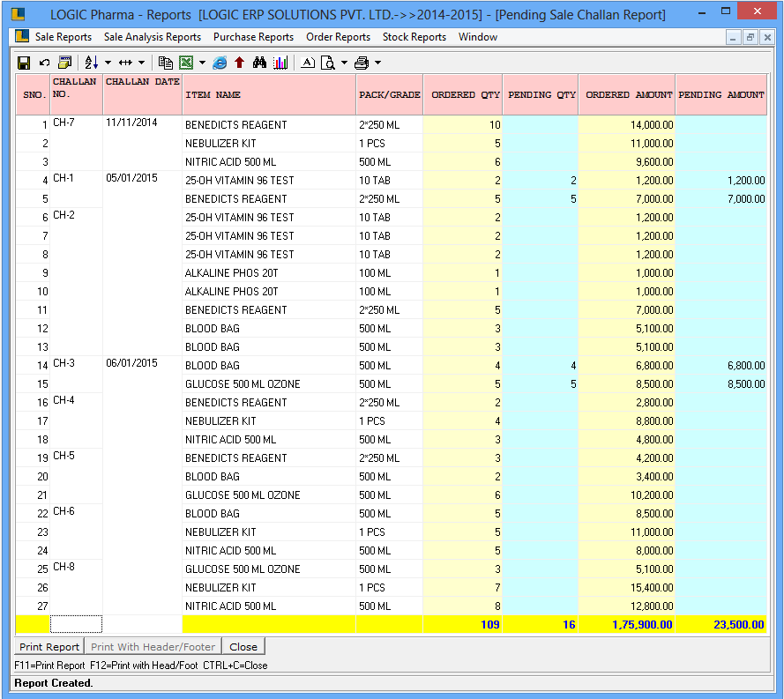Open the Print Preview dropdown arrow

tap(344, 63)
